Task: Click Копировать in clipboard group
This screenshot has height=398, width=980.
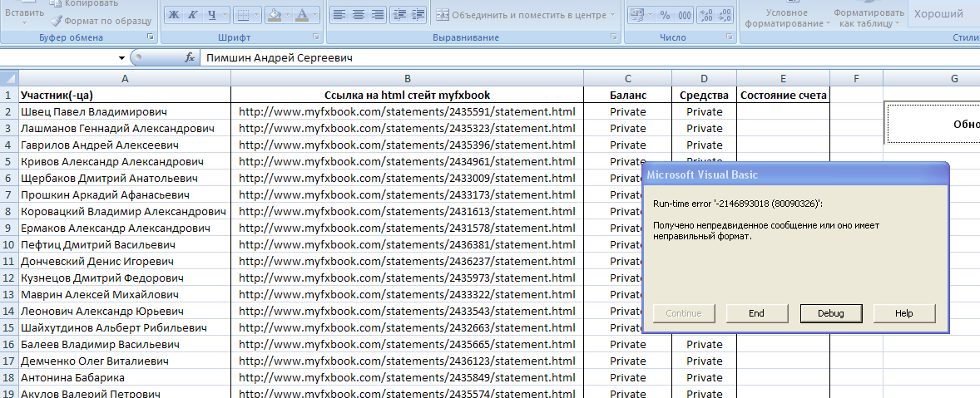Action: (x=83, y=3)
